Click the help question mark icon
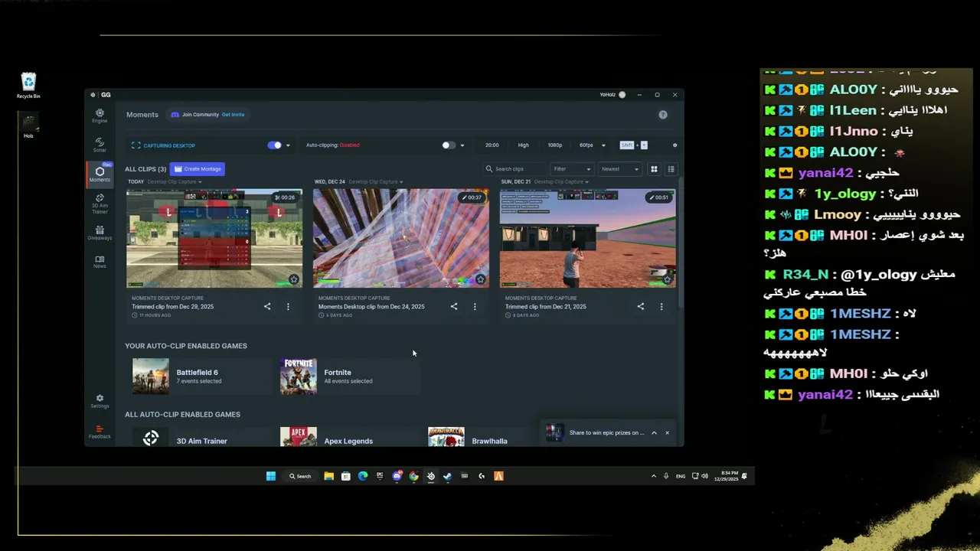Screen dimensions: 980x551 (x=663, y=115)
